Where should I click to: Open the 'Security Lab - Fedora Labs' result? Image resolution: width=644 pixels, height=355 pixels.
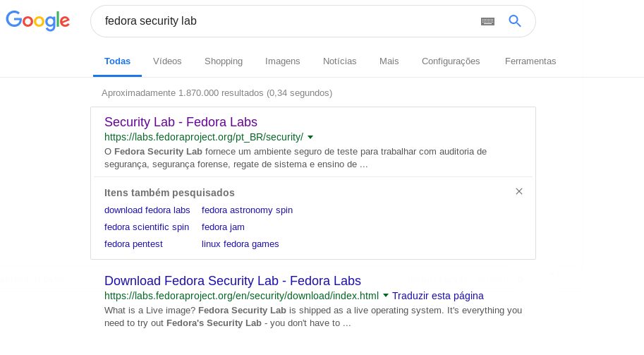181,122
